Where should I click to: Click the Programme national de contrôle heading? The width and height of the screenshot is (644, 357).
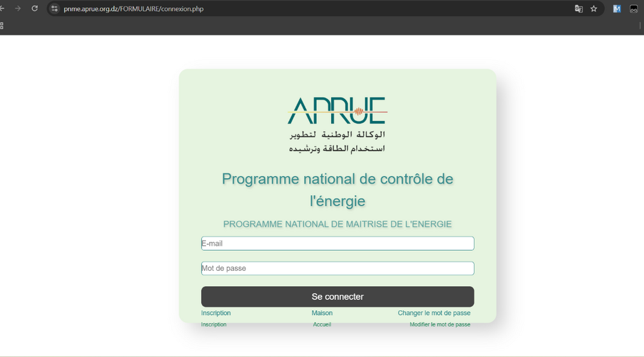point(337,190)
